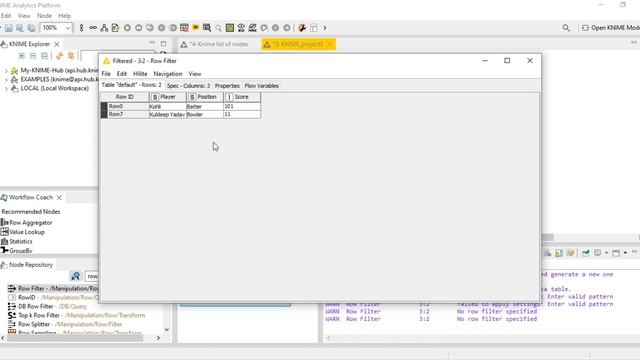Screen dimensions: 640x360
Task: Click the yellow annotation toolbar icon
Action: click(196, 28)
